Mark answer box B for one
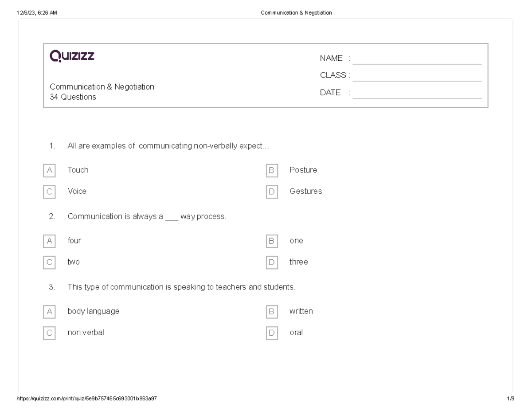This screenshot has width=532, height=411. (272, 241)
